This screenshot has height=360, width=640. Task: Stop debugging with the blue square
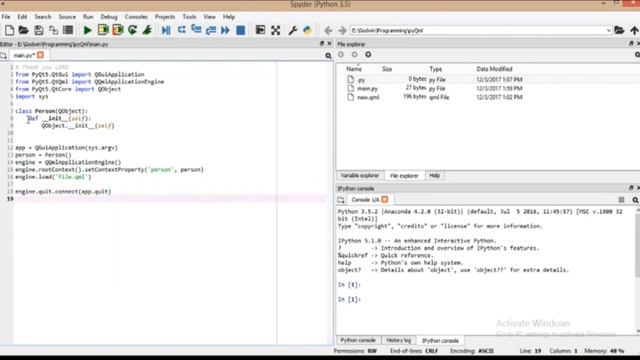(x=240, y=30)
